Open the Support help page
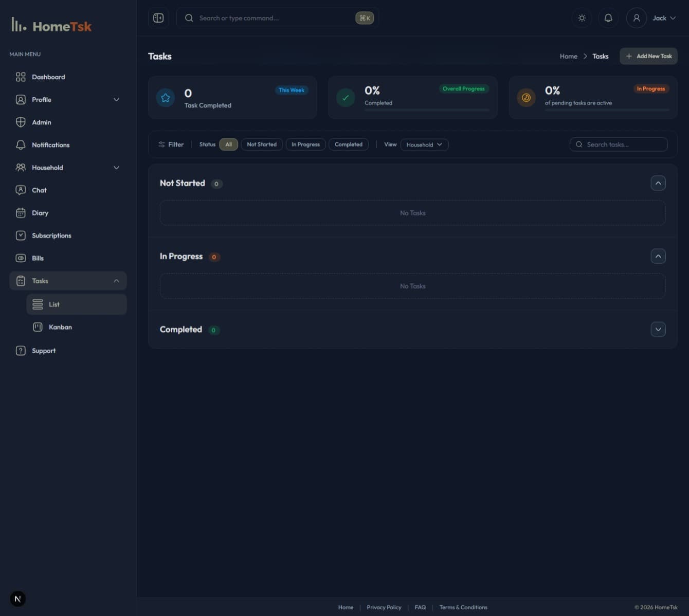Image resolution: width=689 pixels, height=616 pixels. (43, 351)
